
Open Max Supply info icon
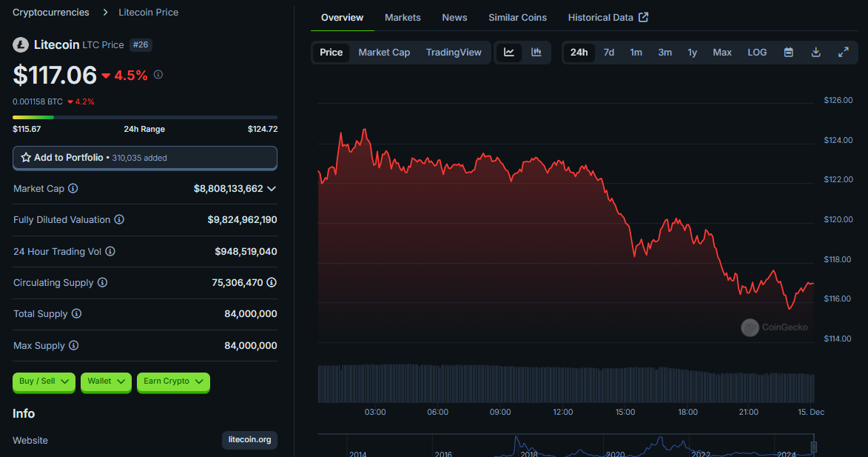73,345
